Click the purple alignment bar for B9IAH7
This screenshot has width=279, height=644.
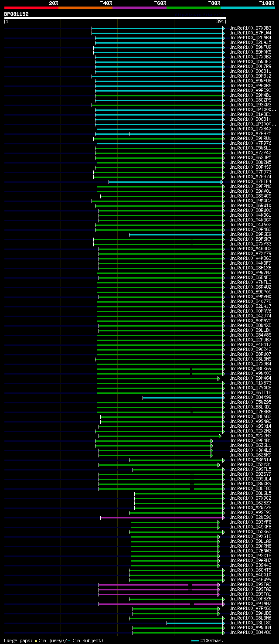pyautogui.click(x=162, y=604)
